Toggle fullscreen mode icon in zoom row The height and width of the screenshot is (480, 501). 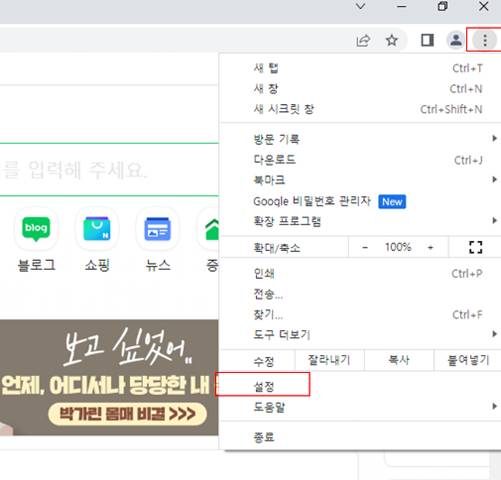click(475, 247)
